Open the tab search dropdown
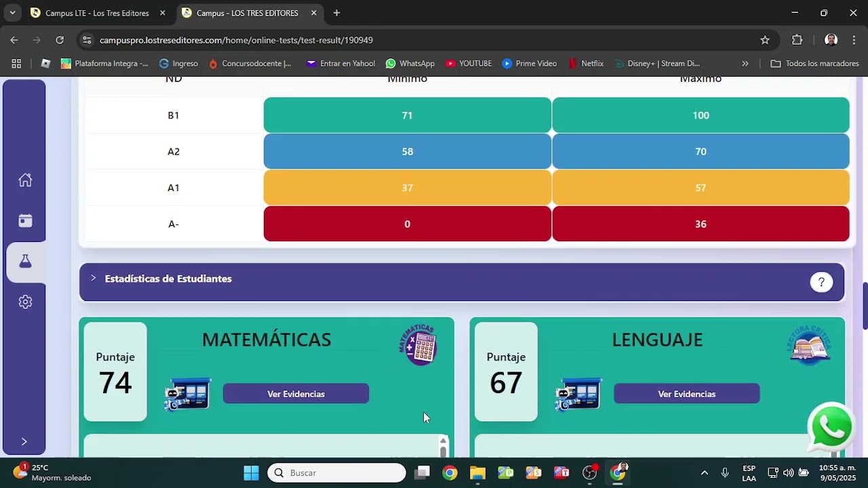The height and width of the screenshot is (488, 868). tap(12, 13)
